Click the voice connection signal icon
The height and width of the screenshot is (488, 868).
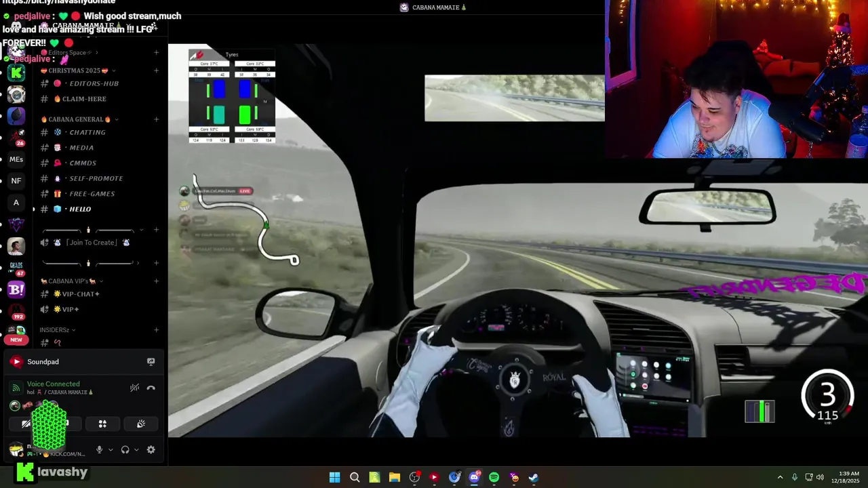tap(16, 388)
